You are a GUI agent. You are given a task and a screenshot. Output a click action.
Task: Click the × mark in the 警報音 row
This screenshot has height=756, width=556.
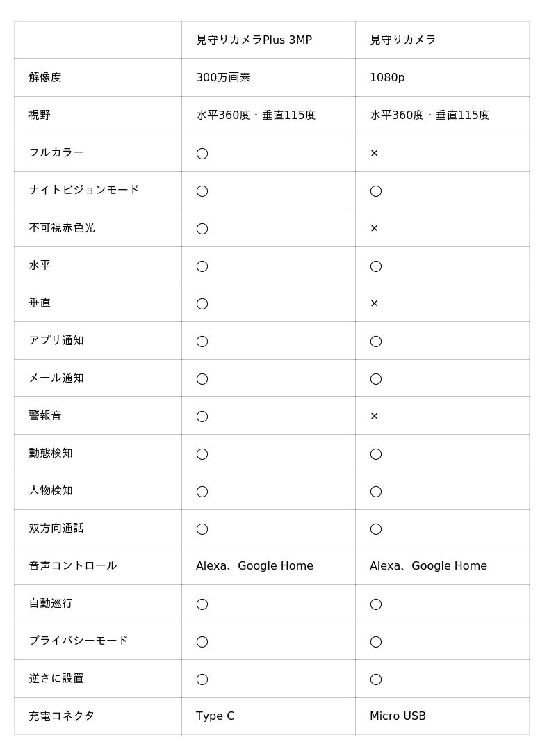pos(374,416)
